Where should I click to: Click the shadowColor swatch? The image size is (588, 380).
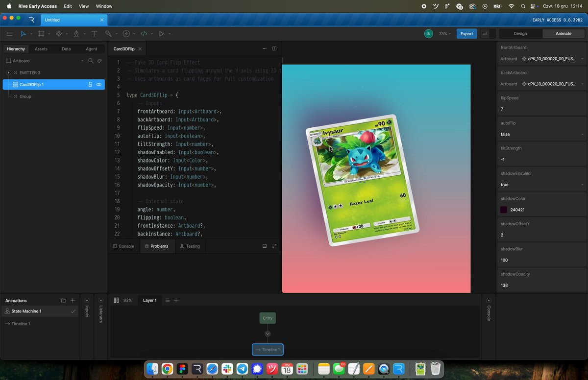(x=504, y=210)
